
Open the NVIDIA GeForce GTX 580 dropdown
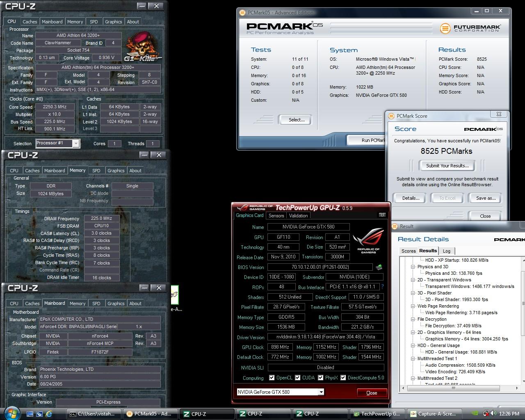[x=321, y=392]
